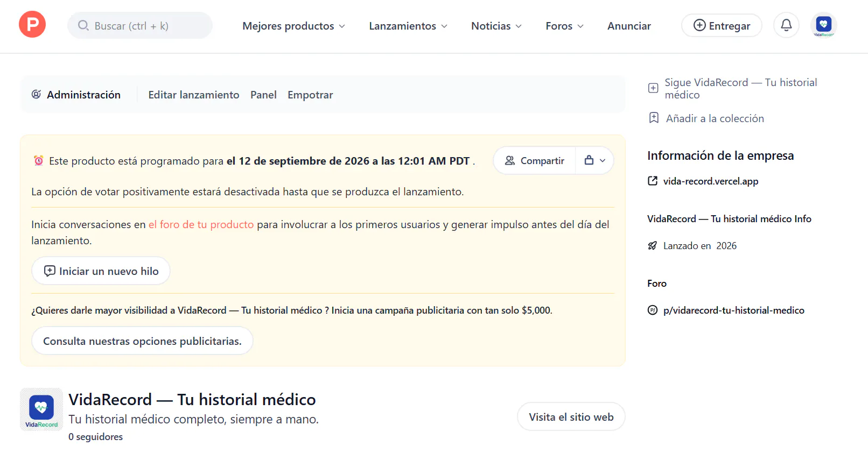Click Visita el sitio web button

(571, 416)
